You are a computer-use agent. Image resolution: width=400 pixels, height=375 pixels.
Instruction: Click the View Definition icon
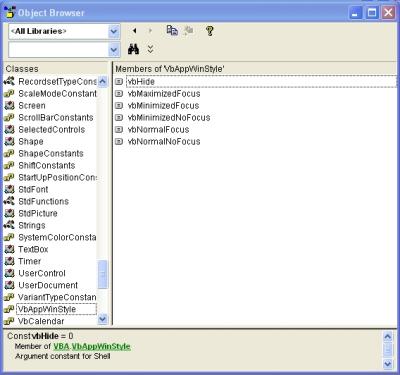click(189, 31)
